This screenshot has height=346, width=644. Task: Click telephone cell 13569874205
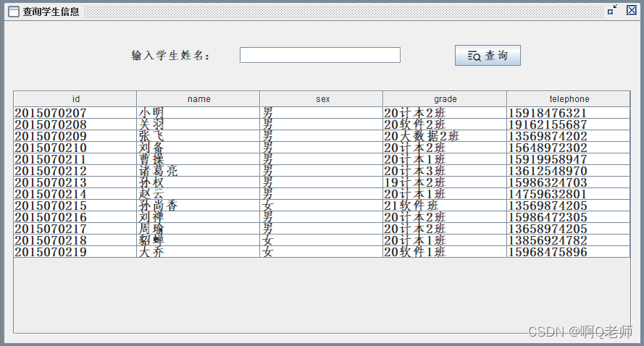[569, 206]
